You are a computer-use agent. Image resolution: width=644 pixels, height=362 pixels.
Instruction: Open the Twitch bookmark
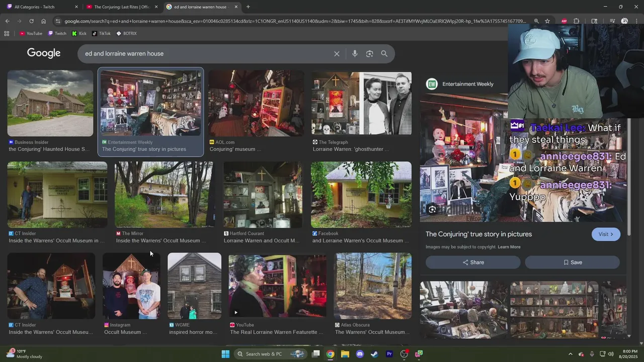tap(57, 34)
